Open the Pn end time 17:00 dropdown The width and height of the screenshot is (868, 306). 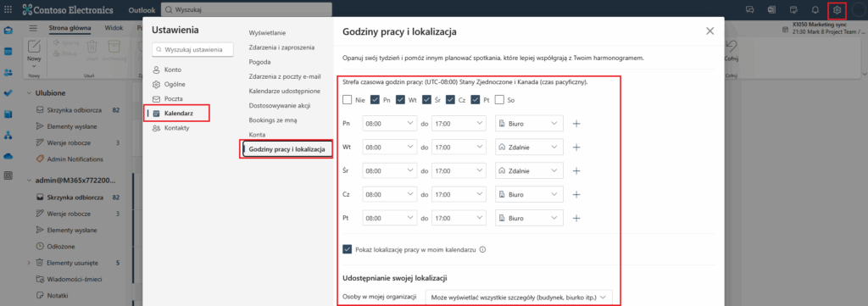(459, 124)
